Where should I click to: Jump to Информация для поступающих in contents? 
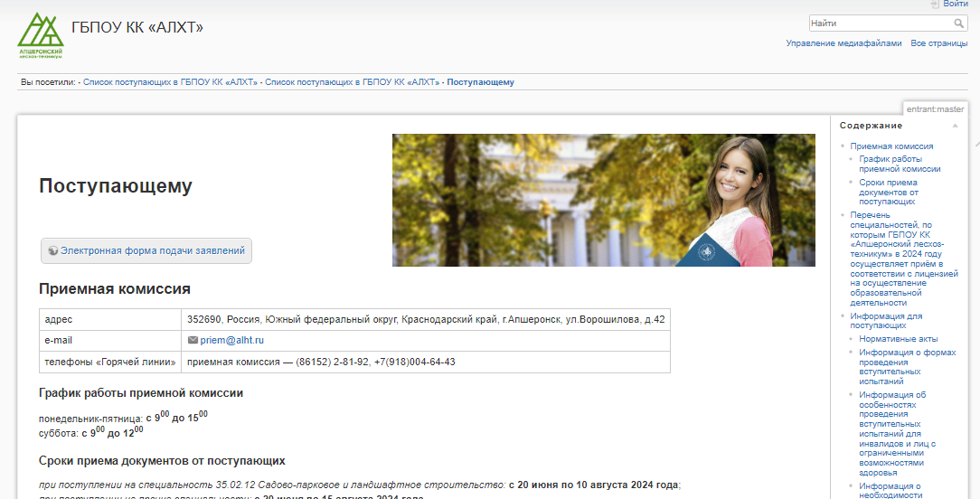(x=886, y=321)
